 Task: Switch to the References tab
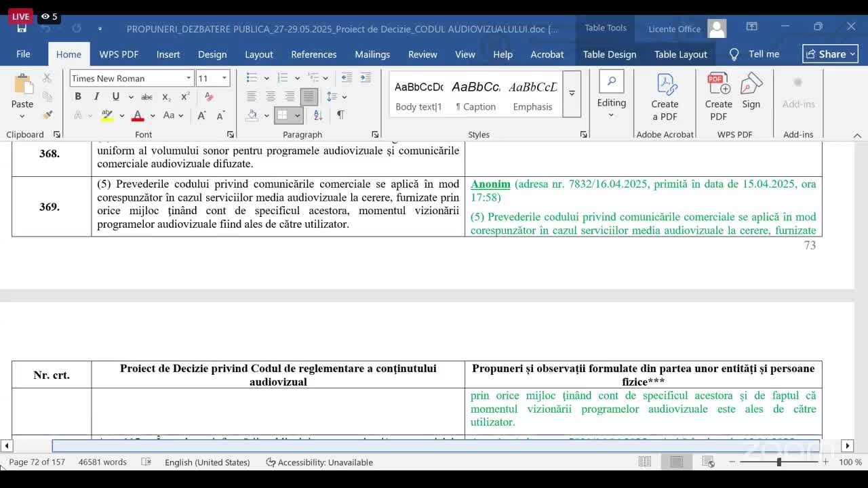coord(314,54)
